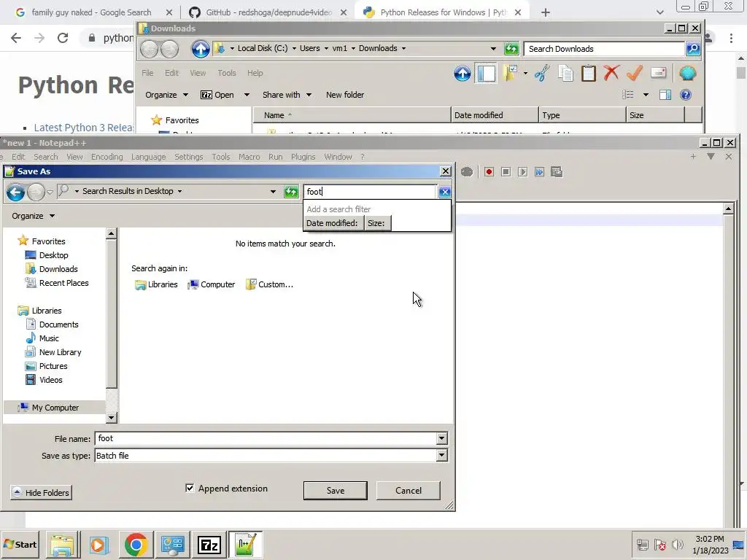
Task: Open Chrome from the taskbar
Action: pyautogui.click(x=136, y=544)
